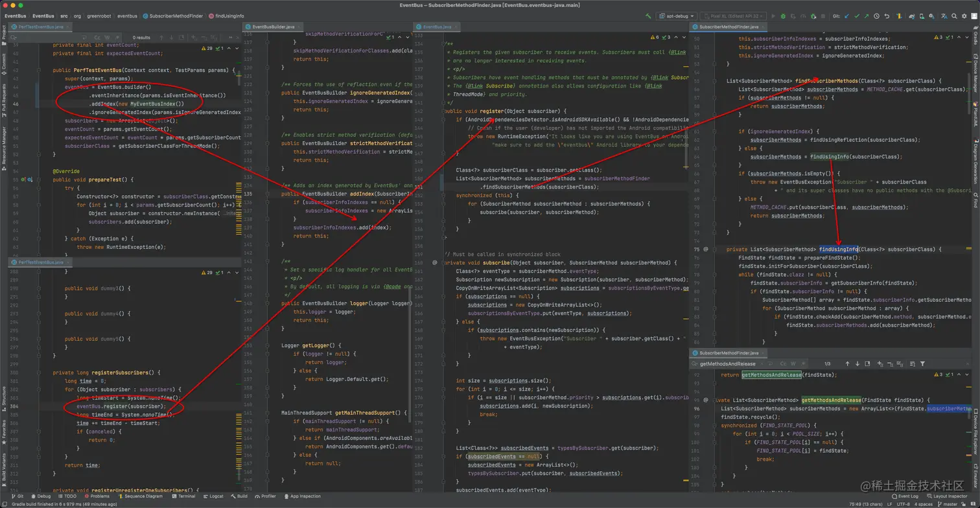Open the Event Log button
The height and width of the screenshot is (508, 980).
[905, 496]
